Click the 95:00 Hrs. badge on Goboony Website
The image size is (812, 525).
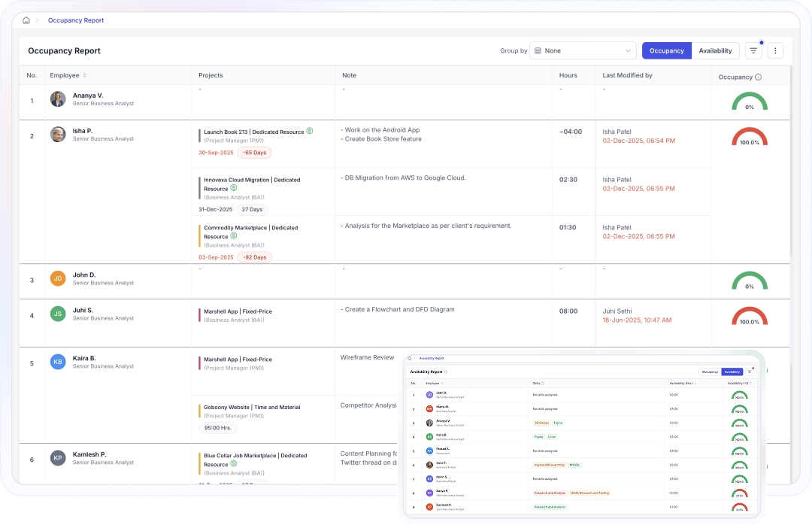coord(217,428)
